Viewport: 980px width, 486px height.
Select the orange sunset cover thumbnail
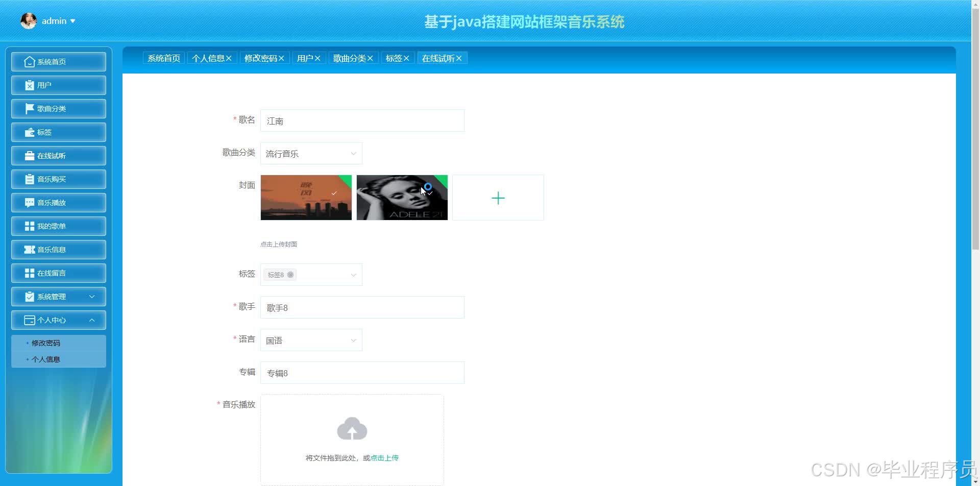(x=306, y=198)
